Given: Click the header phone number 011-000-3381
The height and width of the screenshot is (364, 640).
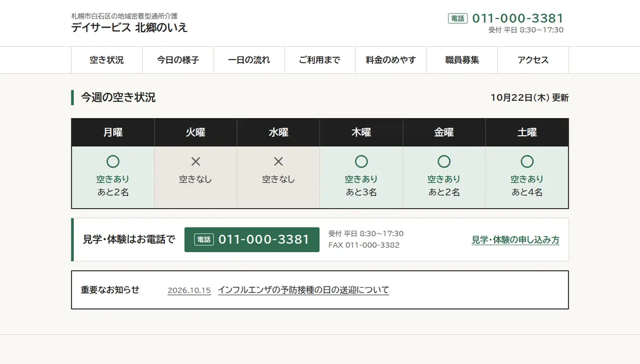Looking at the screenshot, I should point(518,18).
